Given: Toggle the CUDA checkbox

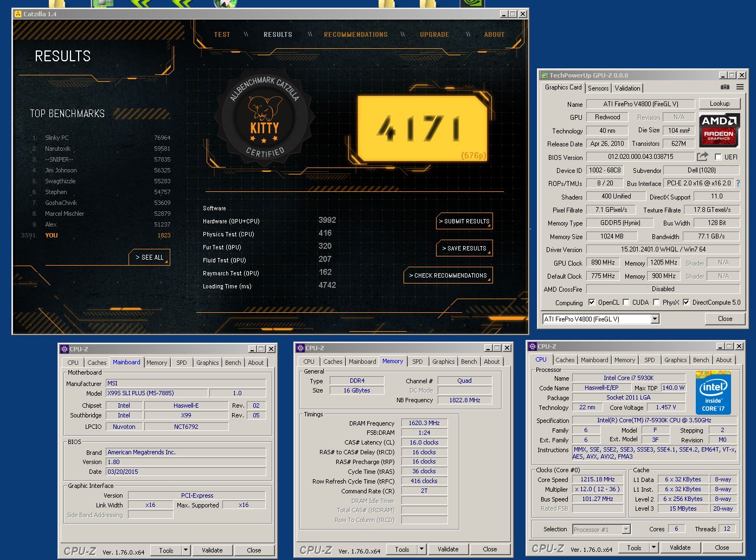Looking at the screenshot, I should pyautogui.click(x=626, y=302).
